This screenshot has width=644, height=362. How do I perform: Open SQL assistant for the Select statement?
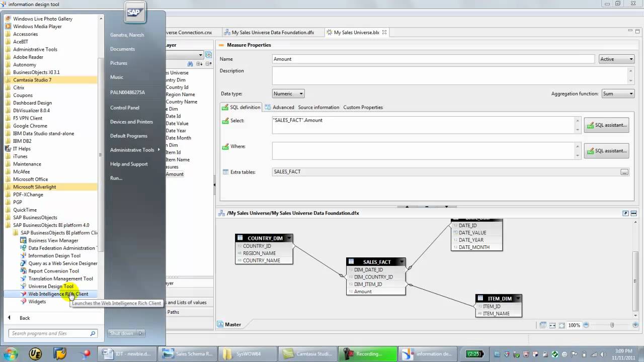click(606, 125)
